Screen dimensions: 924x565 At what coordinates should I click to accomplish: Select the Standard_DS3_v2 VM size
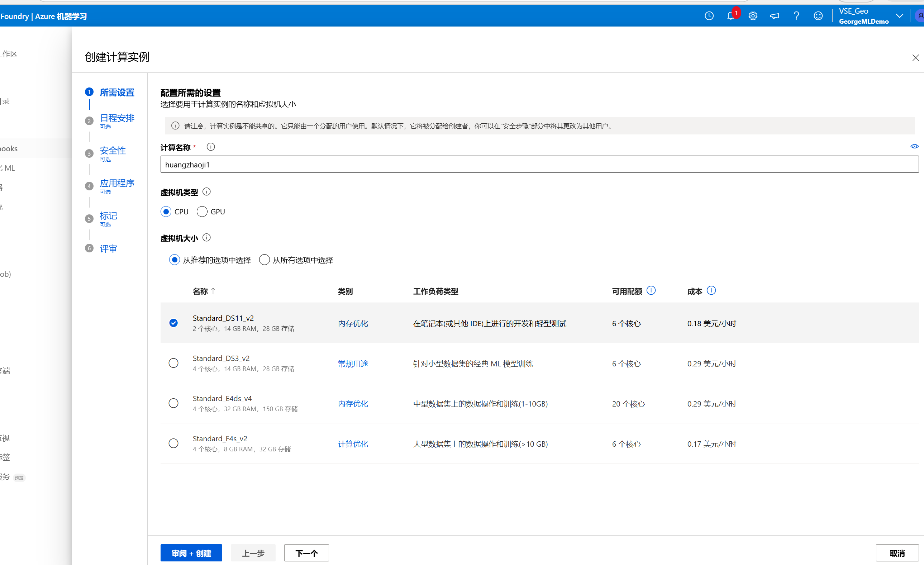tap(173, 363)
